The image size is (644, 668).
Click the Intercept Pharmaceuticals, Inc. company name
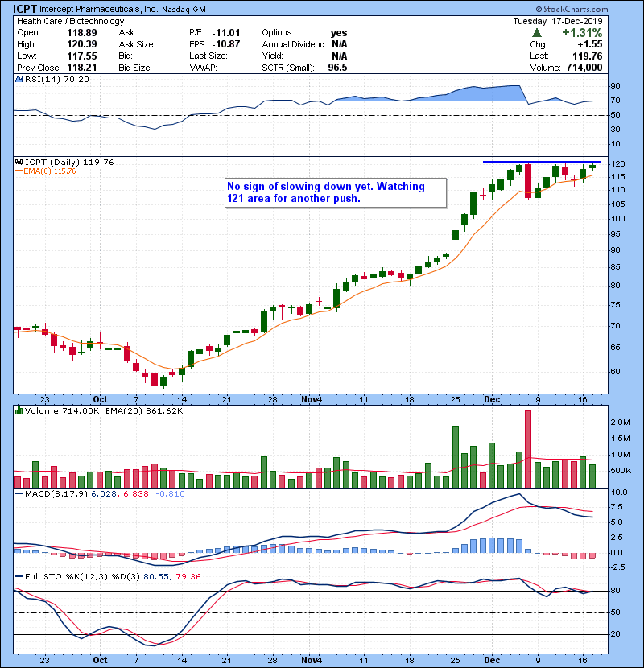[99, 9]
